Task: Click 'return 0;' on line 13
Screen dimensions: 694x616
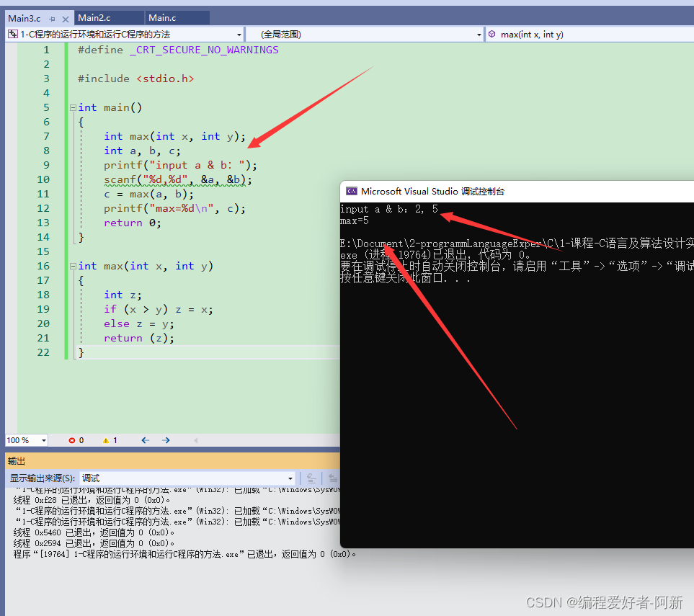Action: [133, 223]
